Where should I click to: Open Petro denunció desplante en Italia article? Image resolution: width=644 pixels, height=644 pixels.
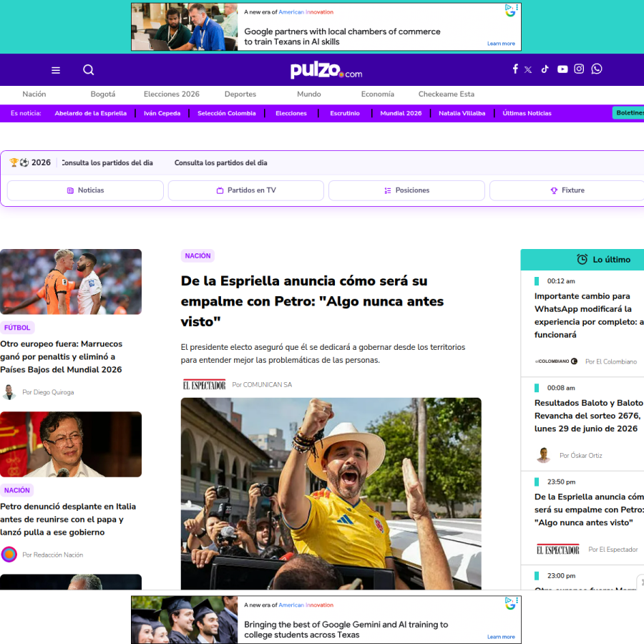[x=68, y=519]
